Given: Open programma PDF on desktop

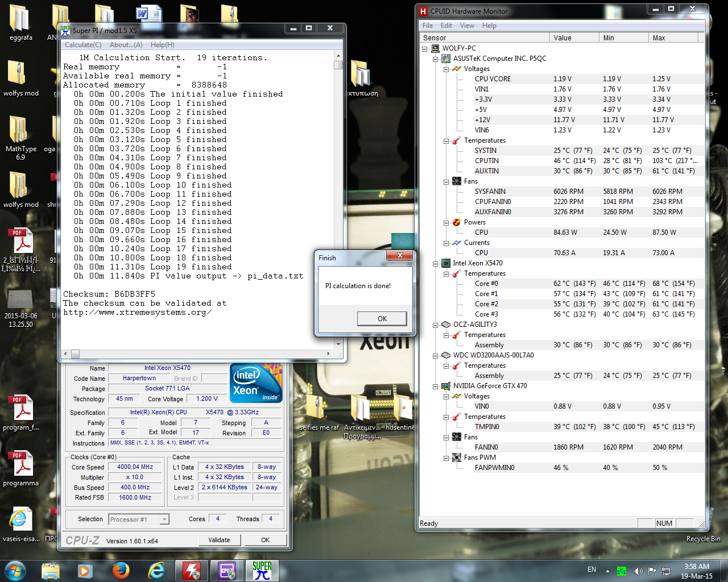Looking at the screenshot, I should pyautogui.click(x=21, y=469).
